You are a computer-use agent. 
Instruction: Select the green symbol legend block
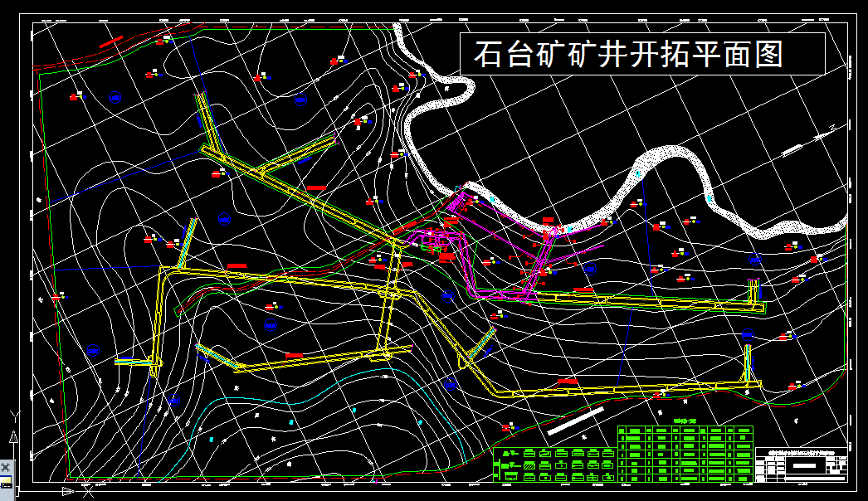pyautogui.click(x=554, y=465)
